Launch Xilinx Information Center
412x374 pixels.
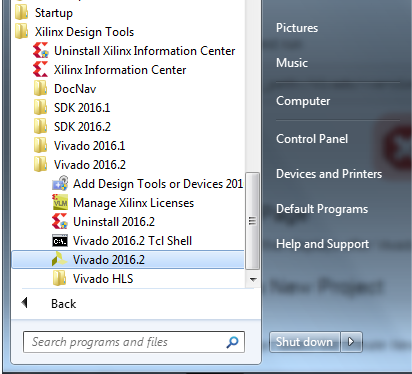(120, 70)
